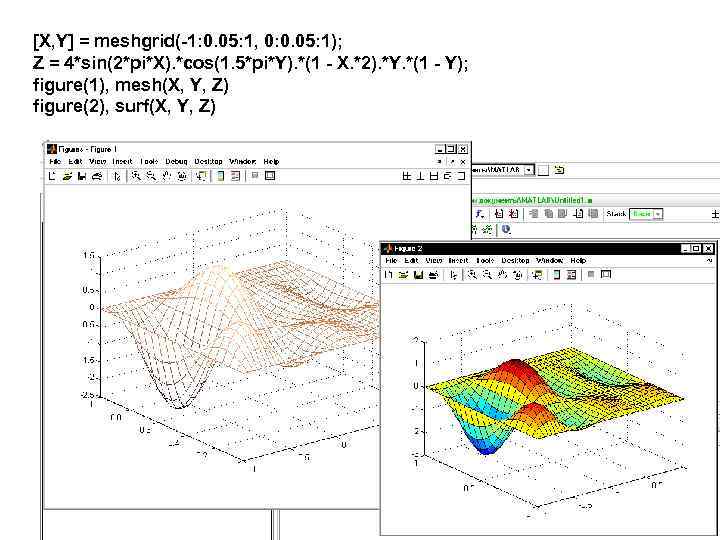
Task: Insert Colorbar via Figure 2 toolbar
Action: pos(557,275)
